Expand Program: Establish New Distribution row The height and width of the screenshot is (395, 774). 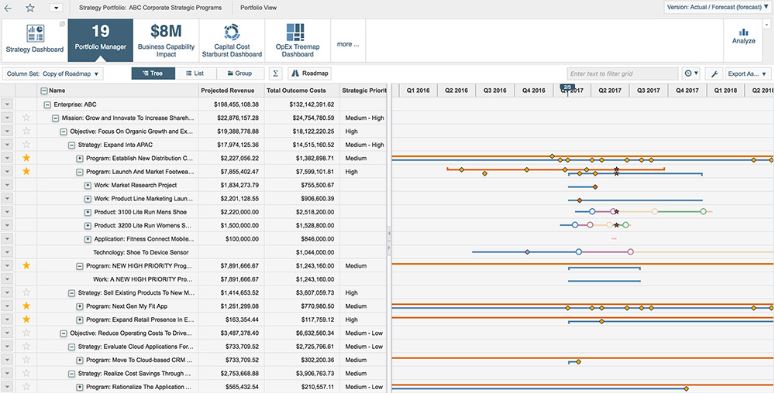pos(80,158)
